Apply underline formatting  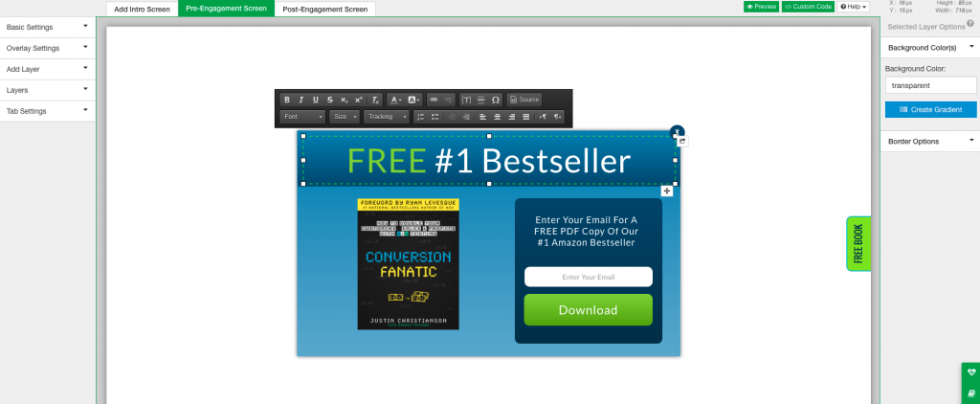point(316,101)
